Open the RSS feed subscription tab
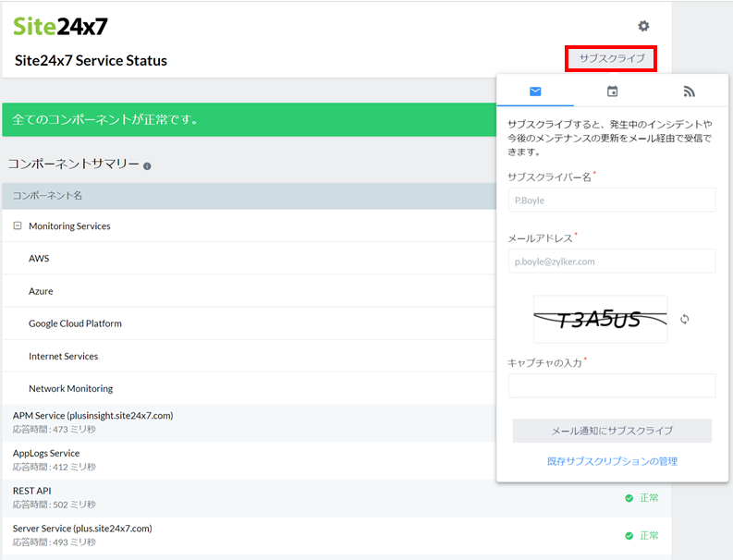Screen dimensions: 733x560 click(689, 91)
